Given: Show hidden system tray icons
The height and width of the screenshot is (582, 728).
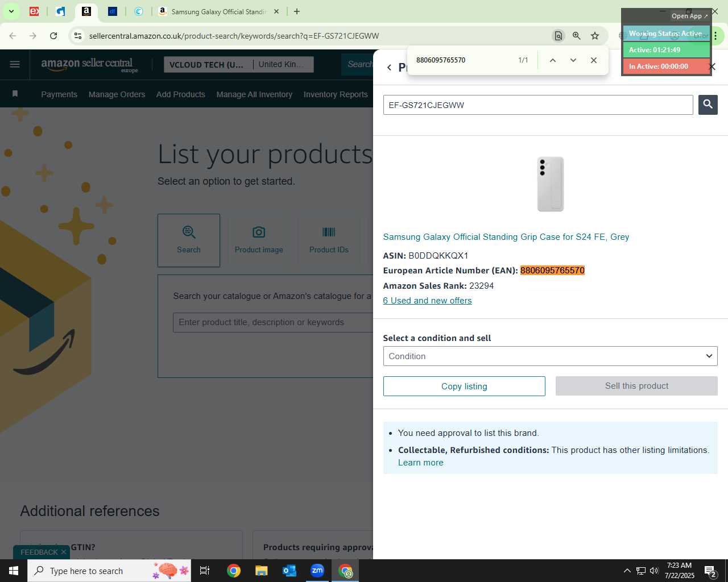Looking at the screenshot, I should (627, 571).
